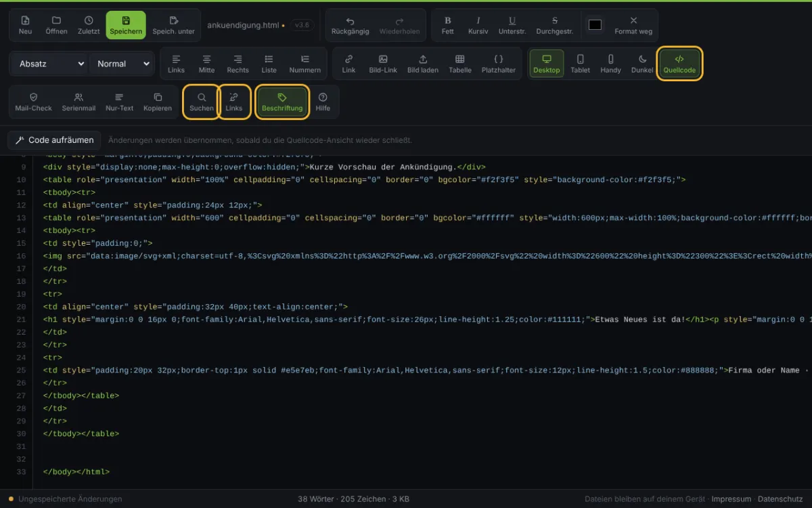Open the black text color swatch

point(595,25)
